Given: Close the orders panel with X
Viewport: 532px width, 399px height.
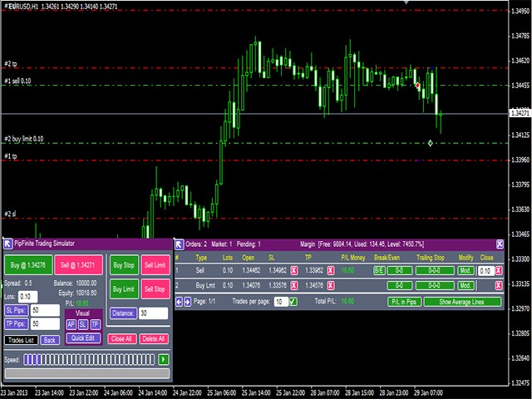Looking at the screenshot, I should pyautogui.click(x=500, y=244).
